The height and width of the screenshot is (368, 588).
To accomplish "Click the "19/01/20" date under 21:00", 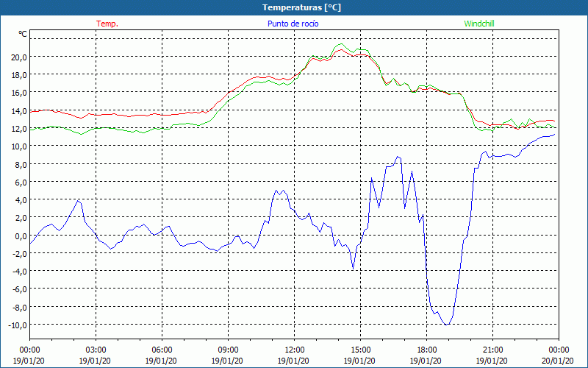I will click(x=492, y=361).
